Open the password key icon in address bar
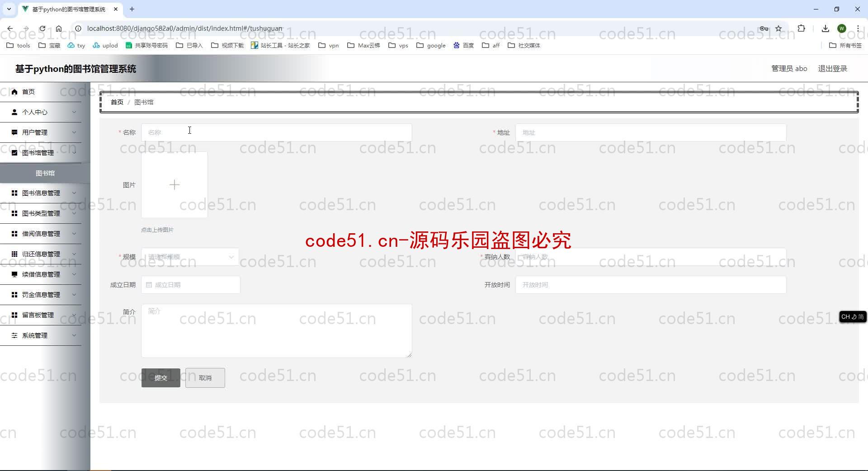The height and width of the screenshot is (471, 868). [x=764, y=28]
